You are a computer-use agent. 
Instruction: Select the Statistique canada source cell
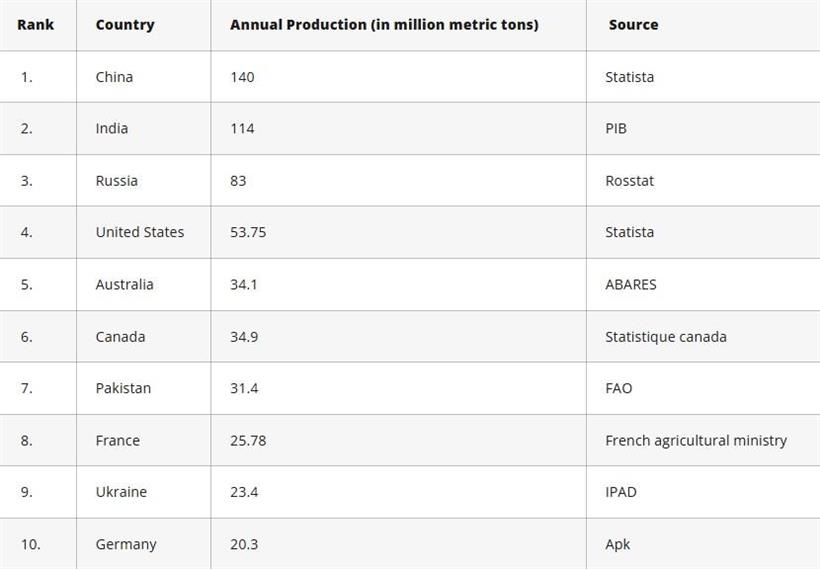pos(666,337)
